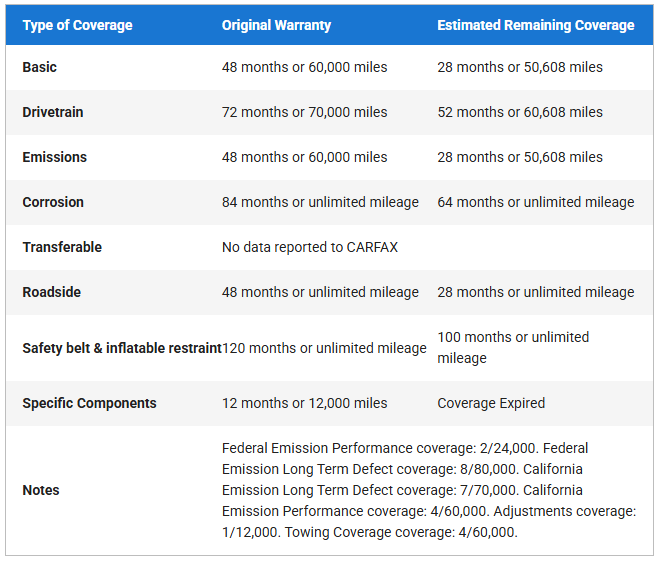Click the Type of Coverage column header

pyautogui.click(x=77, y=25)
